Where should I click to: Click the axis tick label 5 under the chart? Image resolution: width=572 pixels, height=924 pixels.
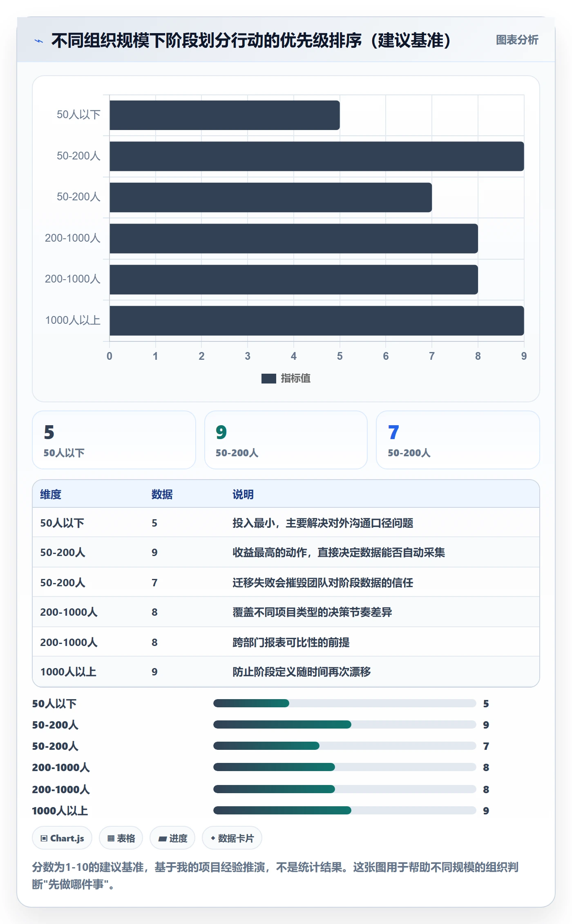click(340, 356)
